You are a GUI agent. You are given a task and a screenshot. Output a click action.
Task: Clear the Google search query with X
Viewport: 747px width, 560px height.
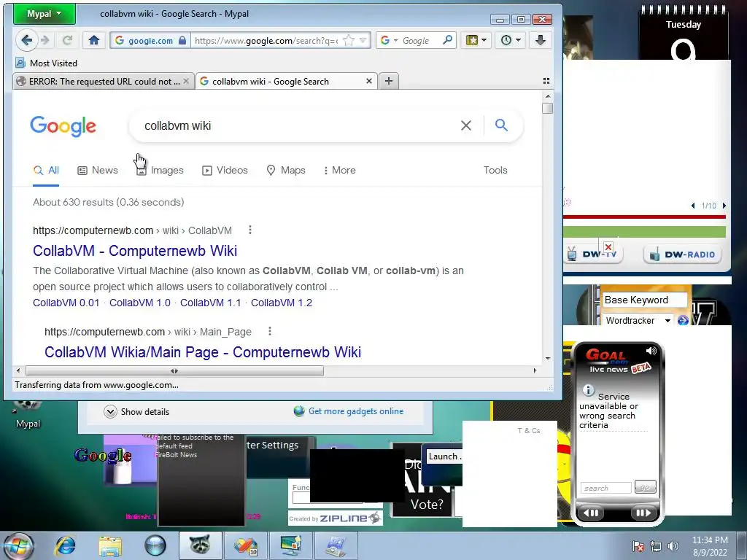point(466,125)
